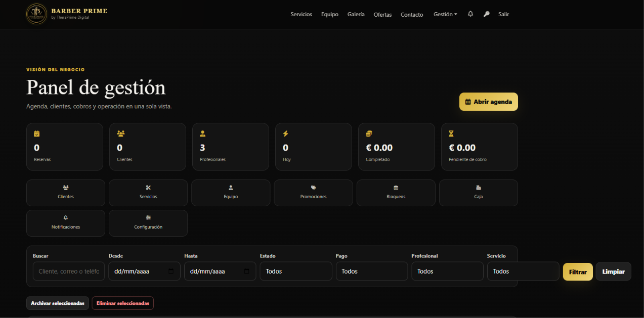Open the Configuración tile with sliders icon

coord(148,223)
